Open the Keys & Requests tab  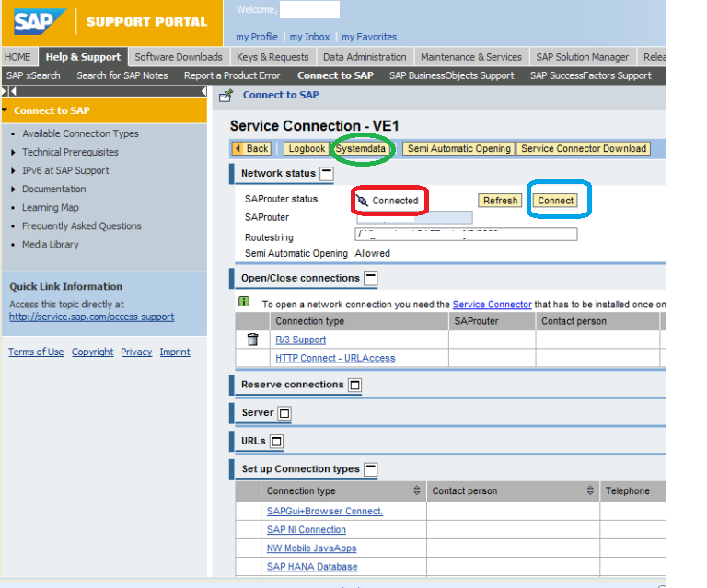pyautogui.click(x=272, y=57)
